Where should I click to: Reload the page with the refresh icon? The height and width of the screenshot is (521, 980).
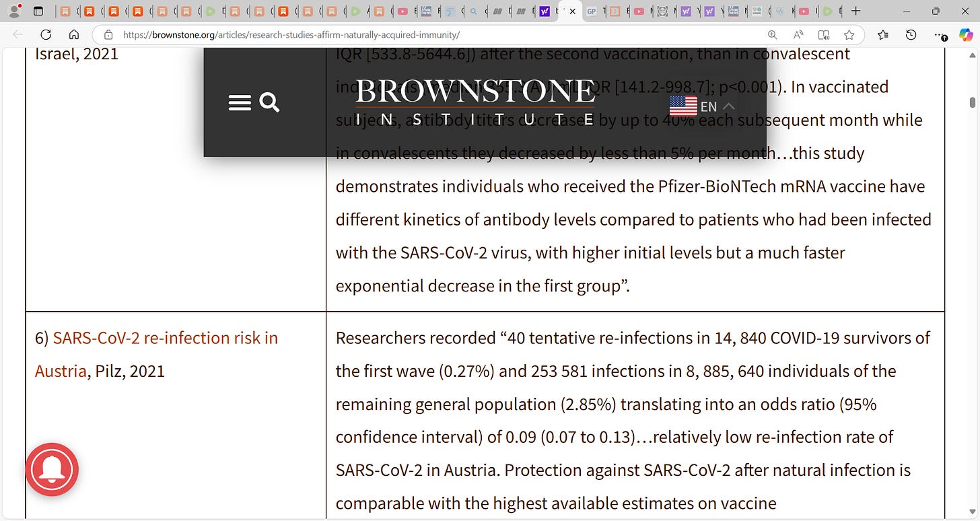tap(46, 35)
